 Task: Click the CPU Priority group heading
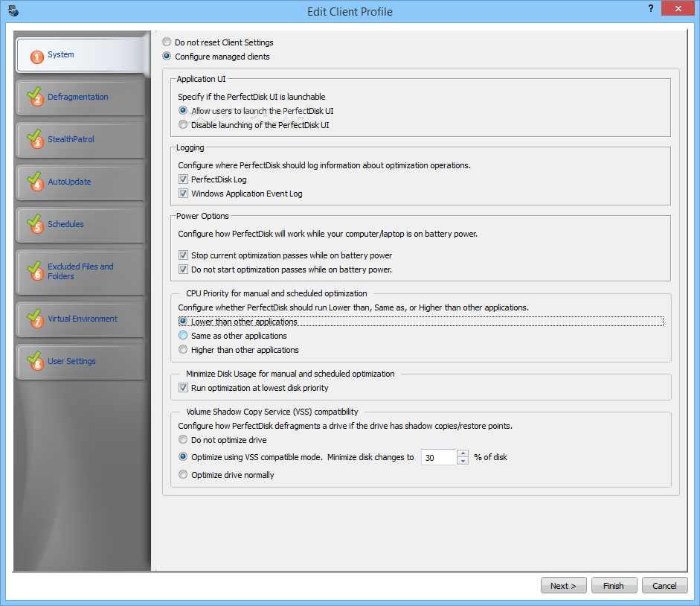click(276, 293)
